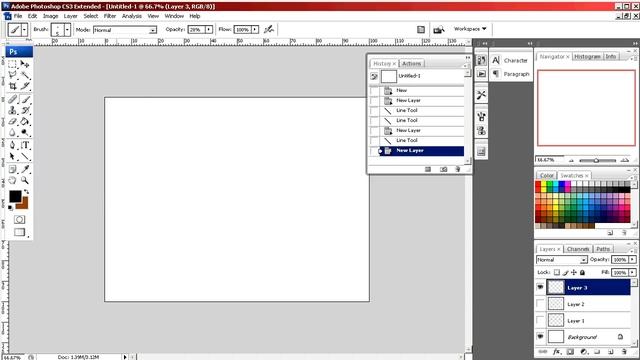Open layer Fill slider arrow

(x=632, y=272)
